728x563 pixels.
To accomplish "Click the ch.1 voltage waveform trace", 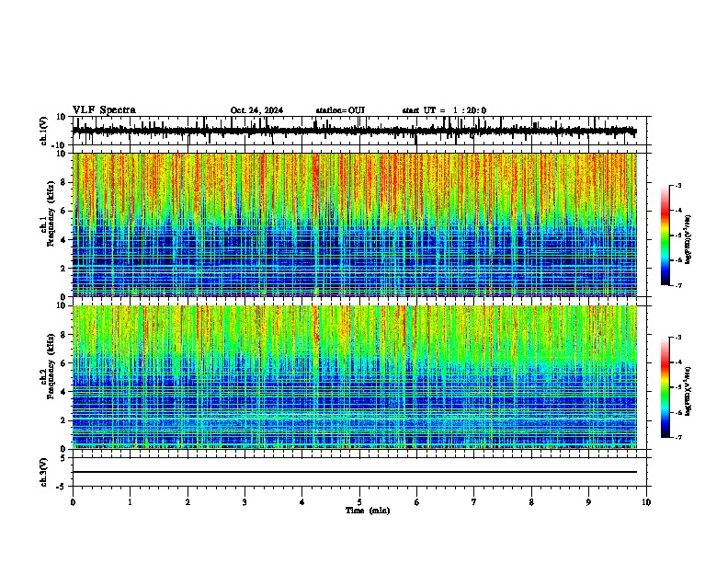I will [354, 131].
